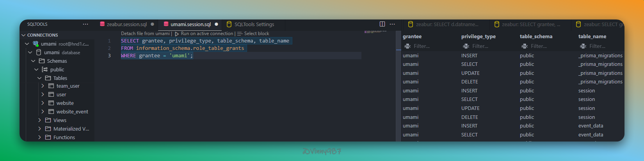Expand the user table node
Screen dimensions: 644x161
coord(43,94)
